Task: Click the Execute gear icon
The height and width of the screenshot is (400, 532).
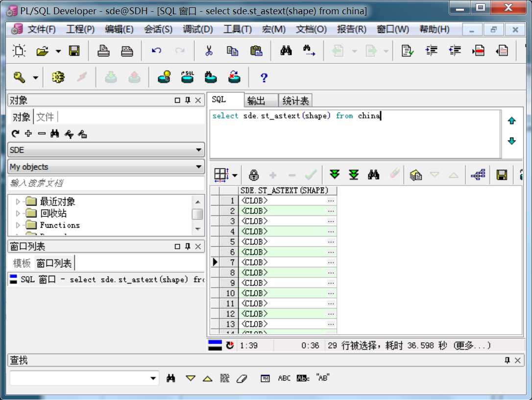Action: [x=58, y=77]
